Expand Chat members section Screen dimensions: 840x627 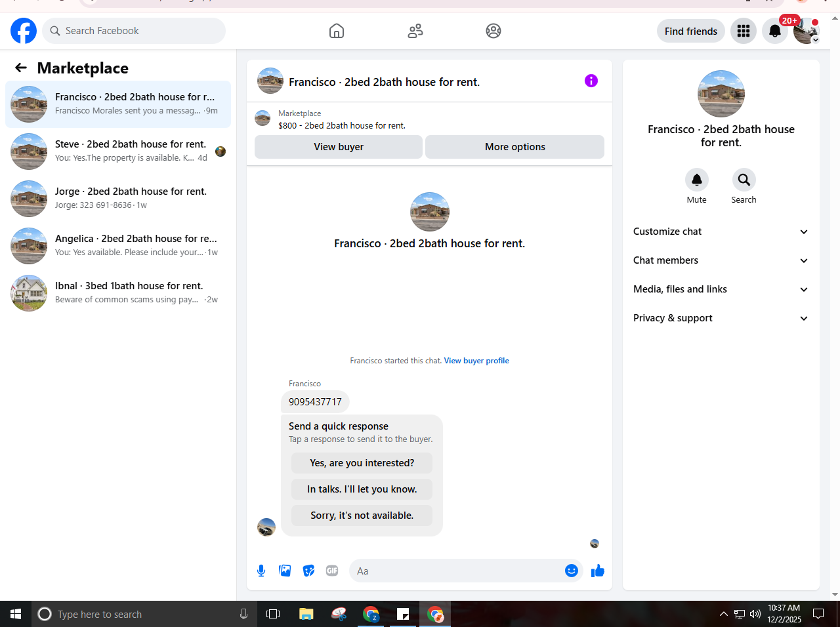pos(721,260)
